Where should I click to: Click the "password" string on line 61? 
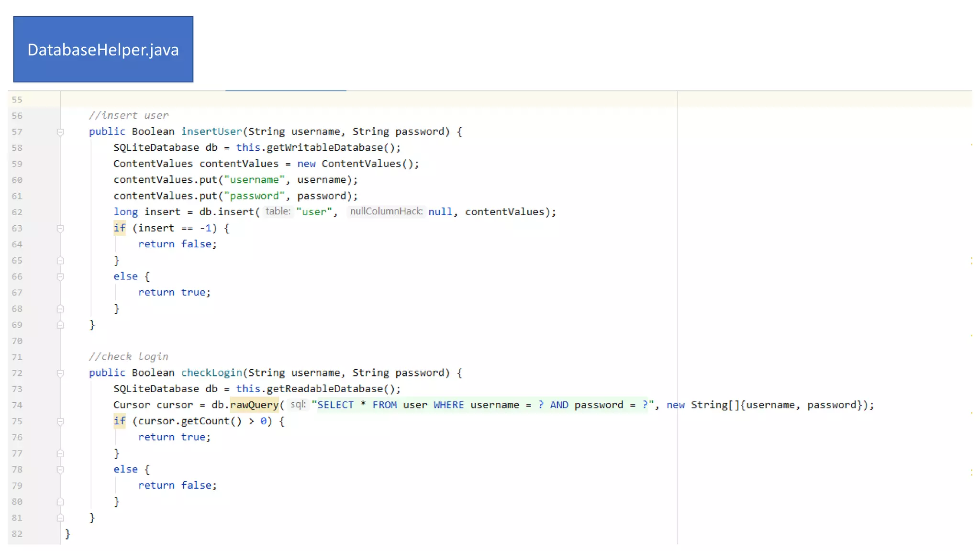(254, 196)
